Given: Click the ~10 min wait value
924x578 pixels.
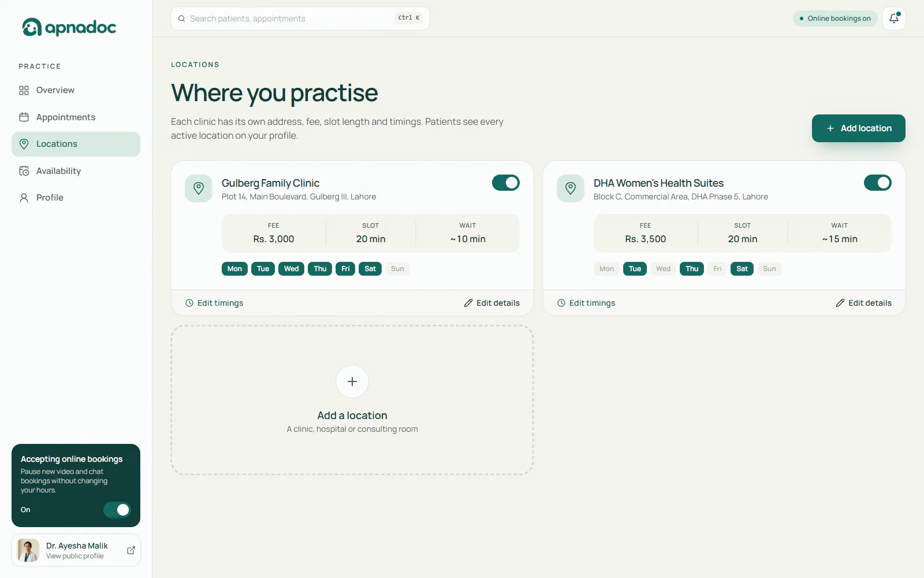Looking at the screenshot, I should pos(468,239).
